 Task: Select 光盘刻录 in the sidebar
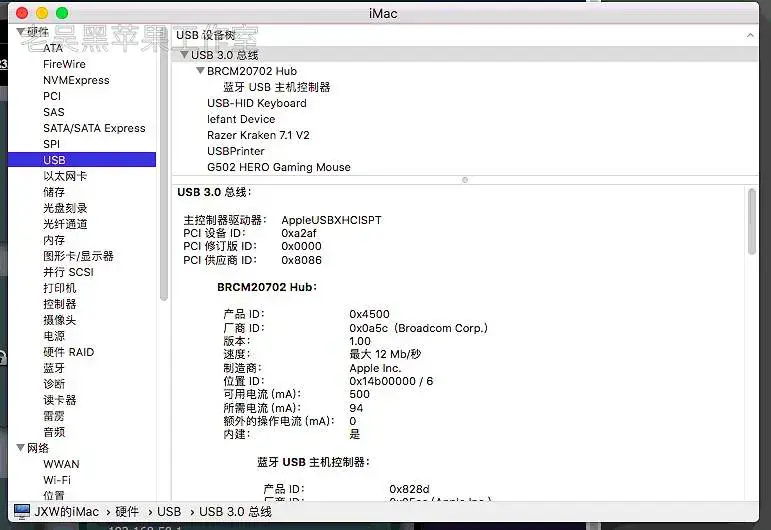pos(65,208)
